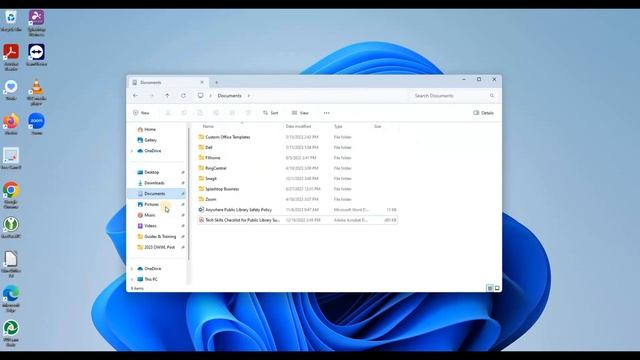Open the Sort dropdown

(x=271, y=113)
